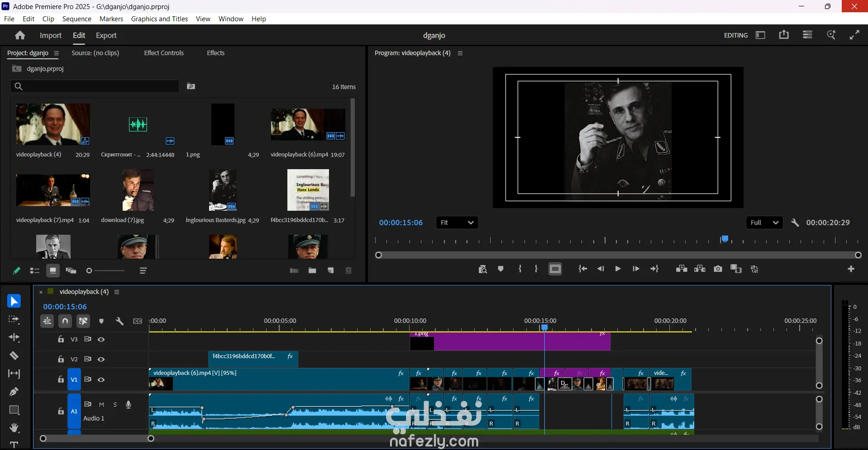Open timeline sequence panel menu

pyautogui.click(x=117, y=292)
